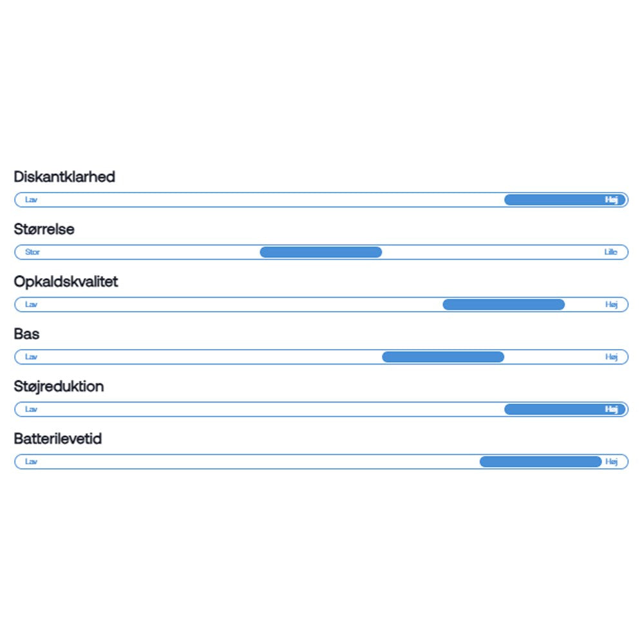Click the Opkaldskvalitet heading

66,281
